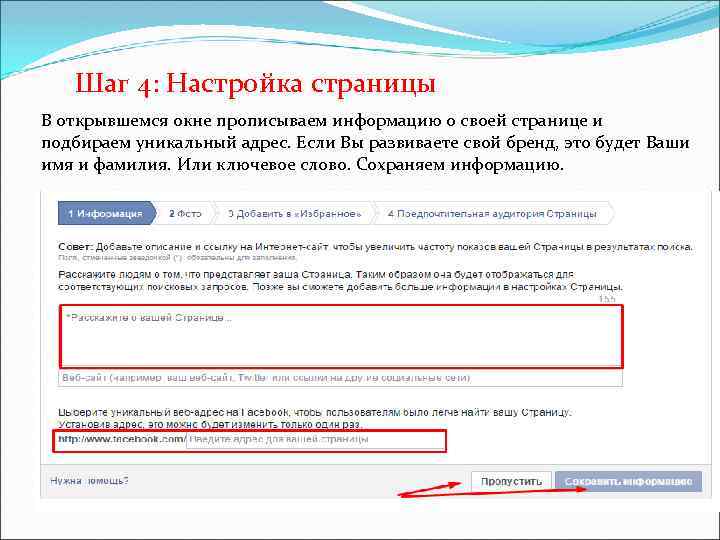Open "4 Предпочтительная аудитория Страницы" tab

click(493, 214)
